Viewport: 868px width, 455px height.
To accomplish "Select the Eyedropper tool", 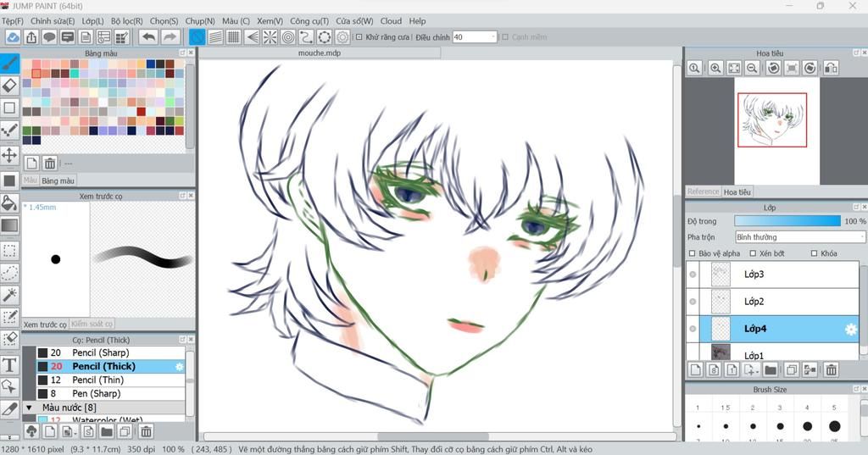I will (x=9, y=409).
